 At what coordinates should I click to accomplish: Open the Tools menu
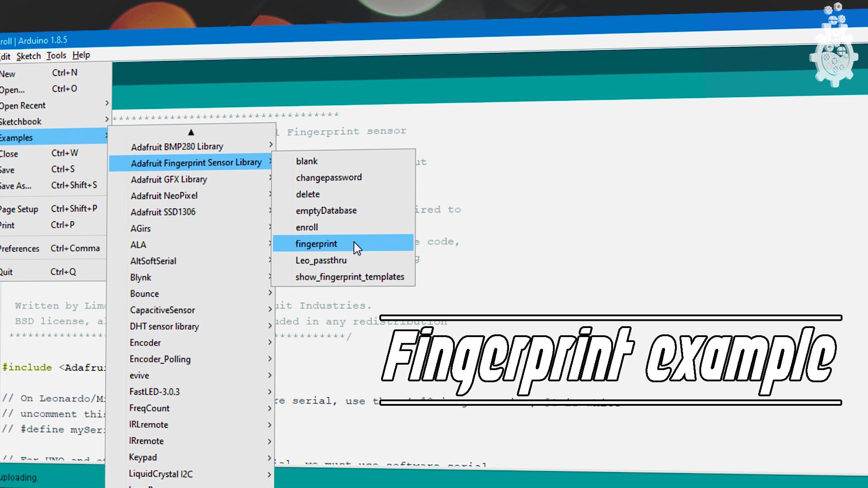pos(56,55)
